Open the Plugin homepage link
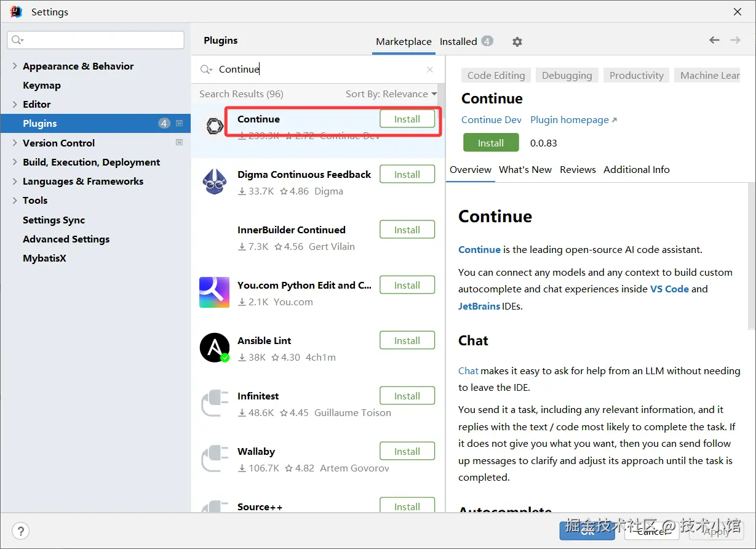This screenshot has width=756, height=549. 573,120
